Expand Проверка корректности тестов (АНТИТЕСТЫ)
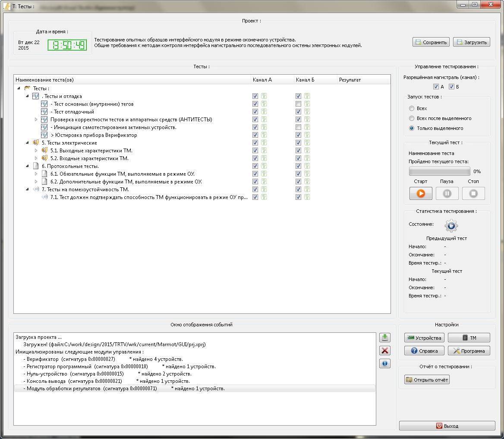This screenshot has height=439, width=504. (36, 119)
